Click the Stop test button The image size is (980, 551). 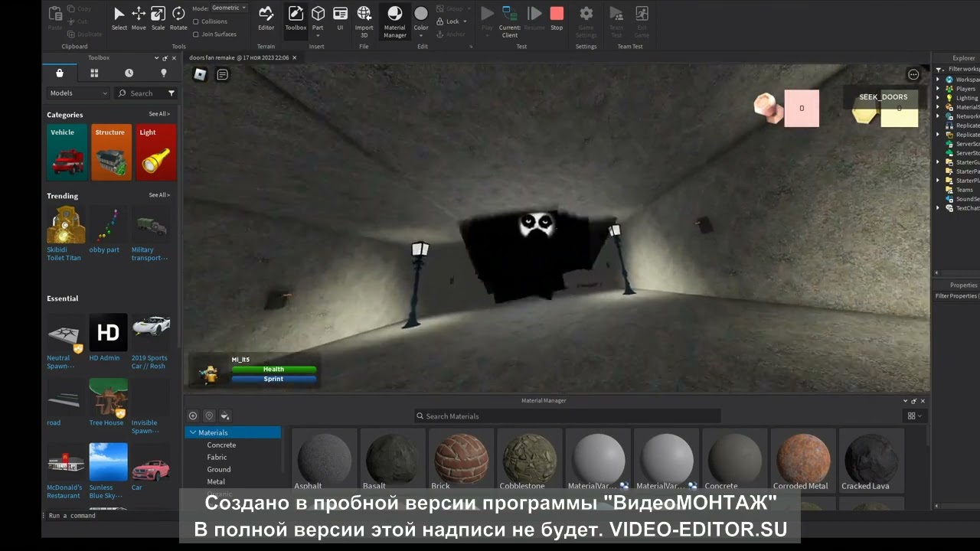tap(557, 18)
